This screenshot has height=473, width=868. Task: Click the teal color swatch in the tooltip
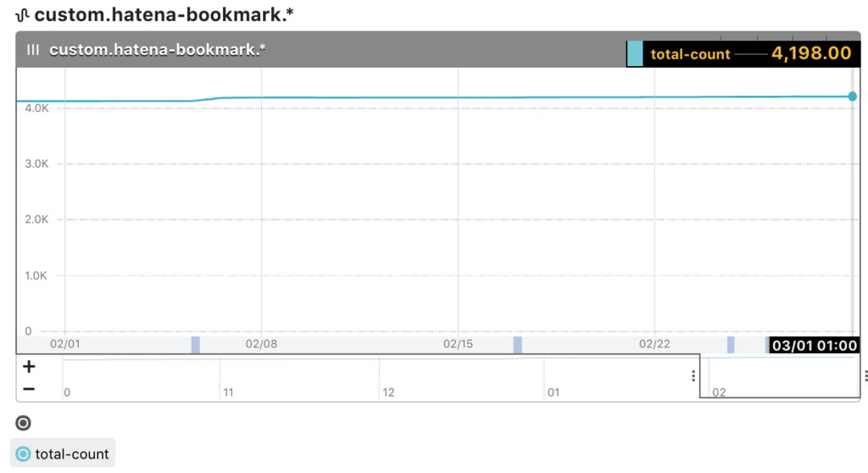pos(635,53)
